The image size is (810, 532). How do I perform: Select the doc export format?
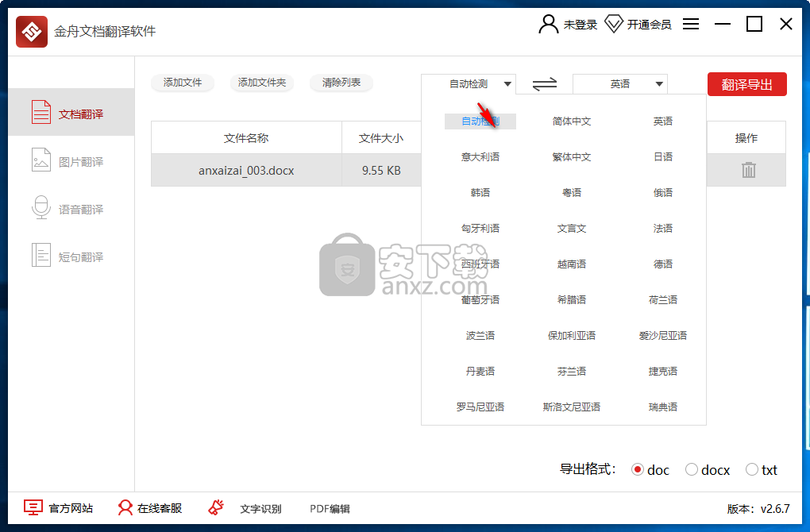638,469
